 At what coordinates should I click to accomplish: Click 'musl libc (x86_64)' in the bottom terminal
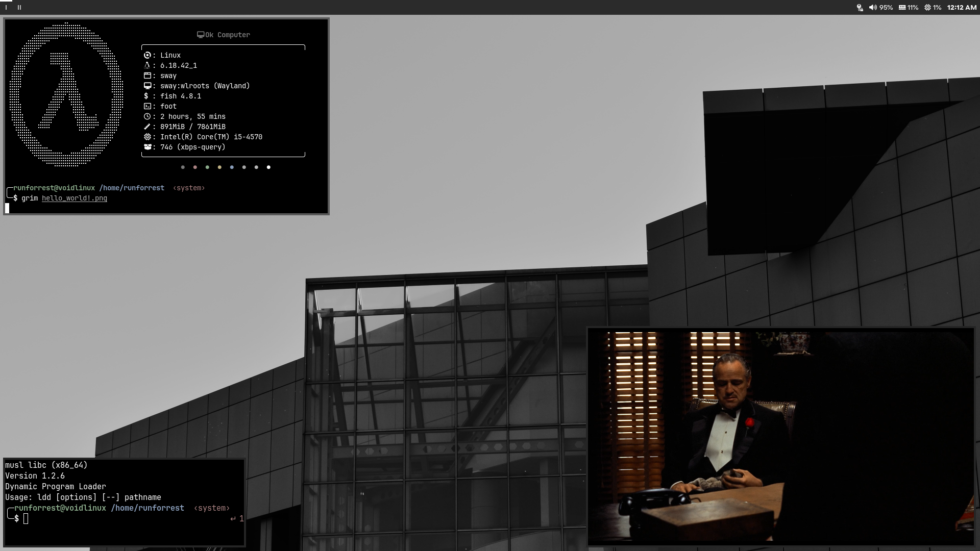coord(46,465)
